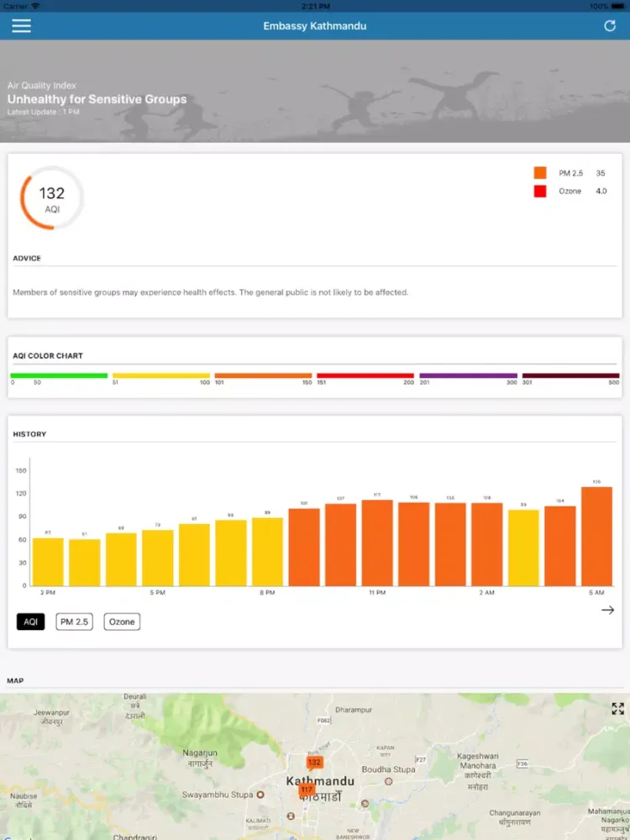The width and height of the screenshot is (630, 840).
Task: Click the yellow 51-100 color bar
Action: pyautogui.click(x=161, y=375)
